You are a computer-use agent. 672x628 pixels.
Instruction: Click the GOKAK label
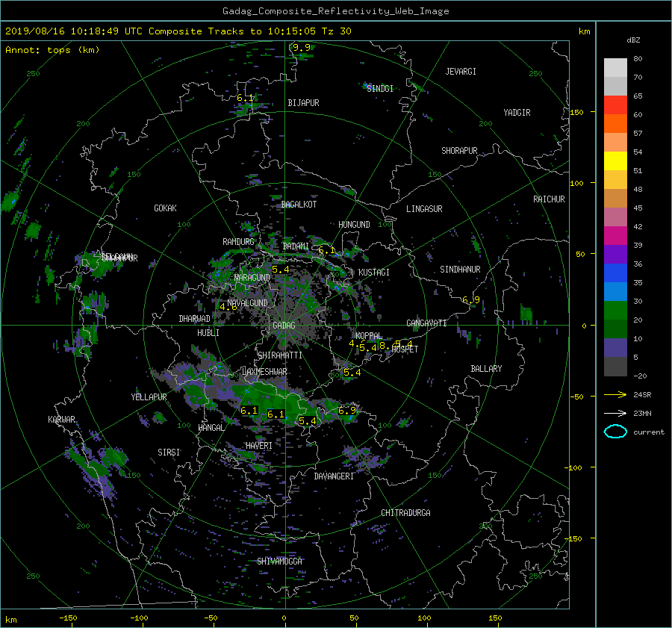(x=166, y=208)
